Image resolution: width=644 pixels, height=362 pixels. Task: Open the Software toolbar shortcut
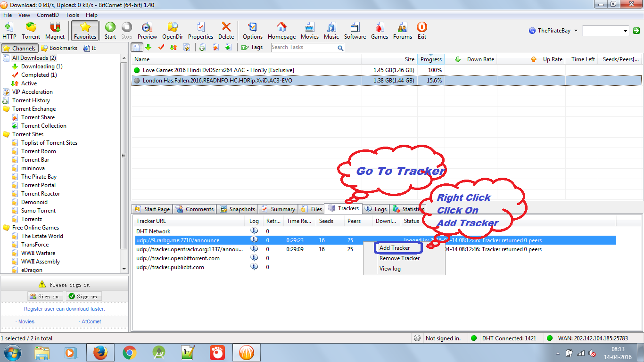coord(355,31)
